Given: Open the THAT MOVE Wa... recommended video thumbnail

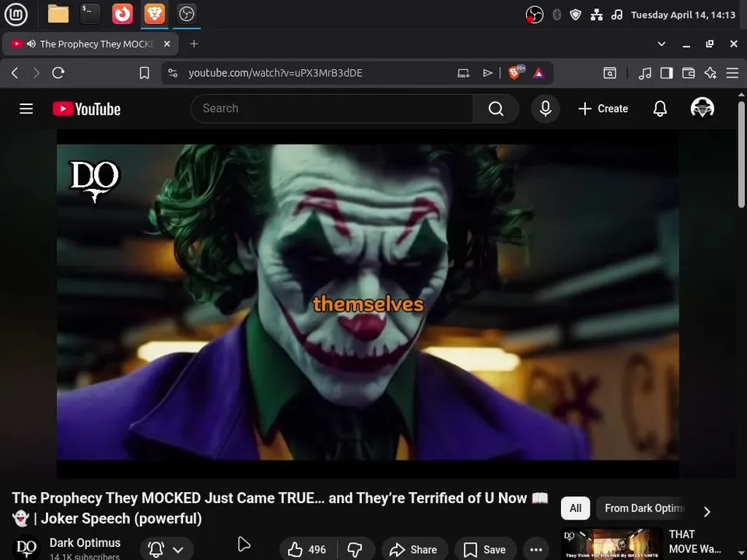Looking at the screenshot, I should 612,544.
